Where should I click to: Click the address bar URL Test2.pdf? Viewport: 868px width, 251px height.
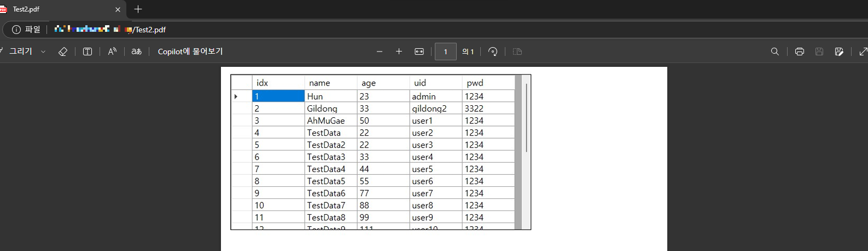pos(150,30)
